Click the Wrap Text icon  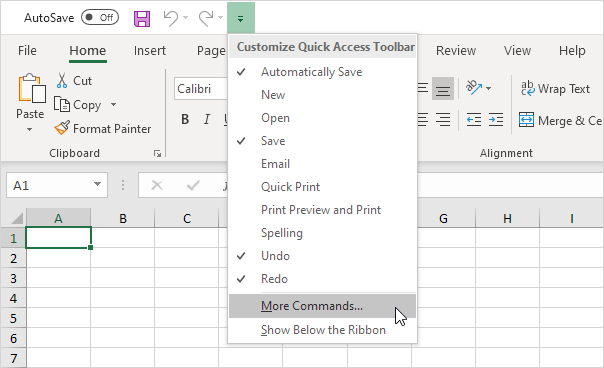527,88
